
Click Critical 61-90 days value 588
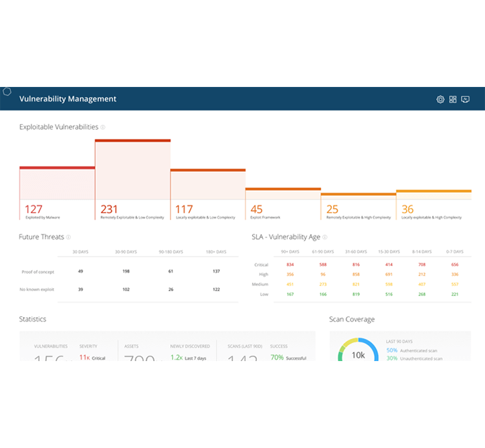coord(323,265)
